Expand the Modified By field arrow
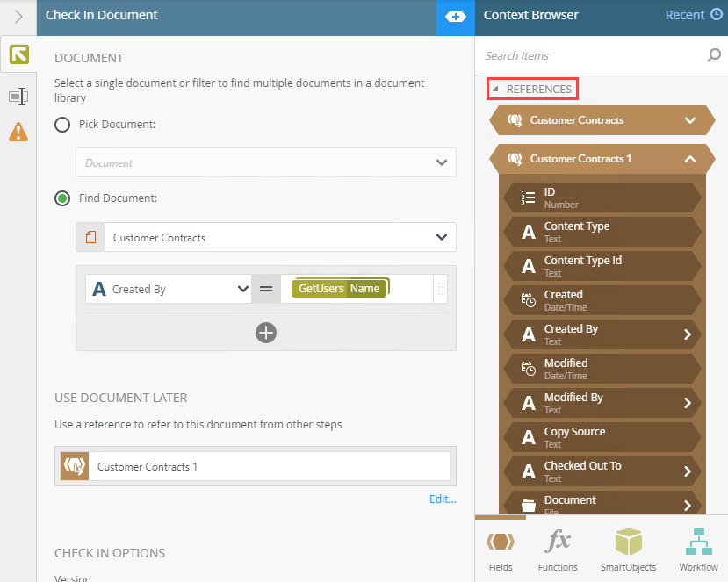The image size is (728, 582). (688, 403)
